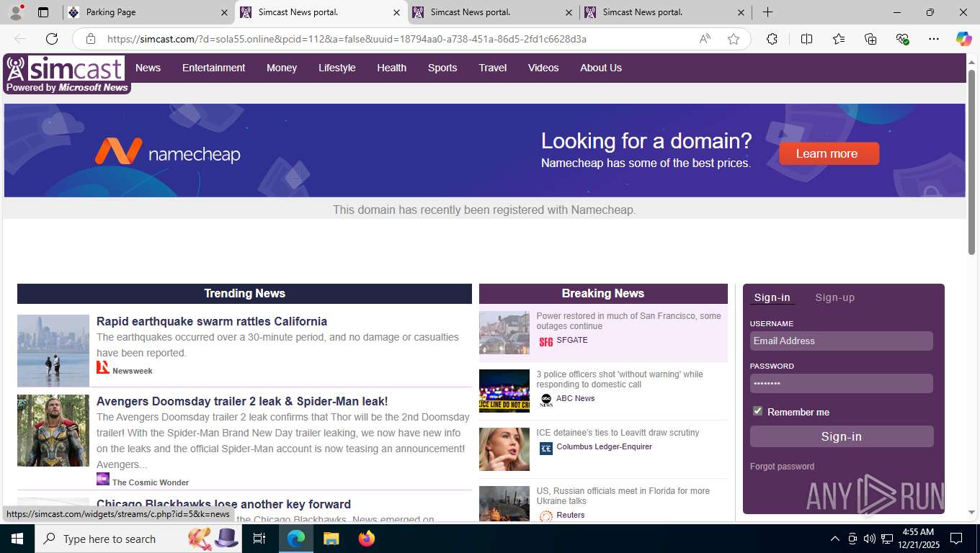980x553 pixels.
Task: Click the browser address bar URL
Action: [x=347, y=39]
